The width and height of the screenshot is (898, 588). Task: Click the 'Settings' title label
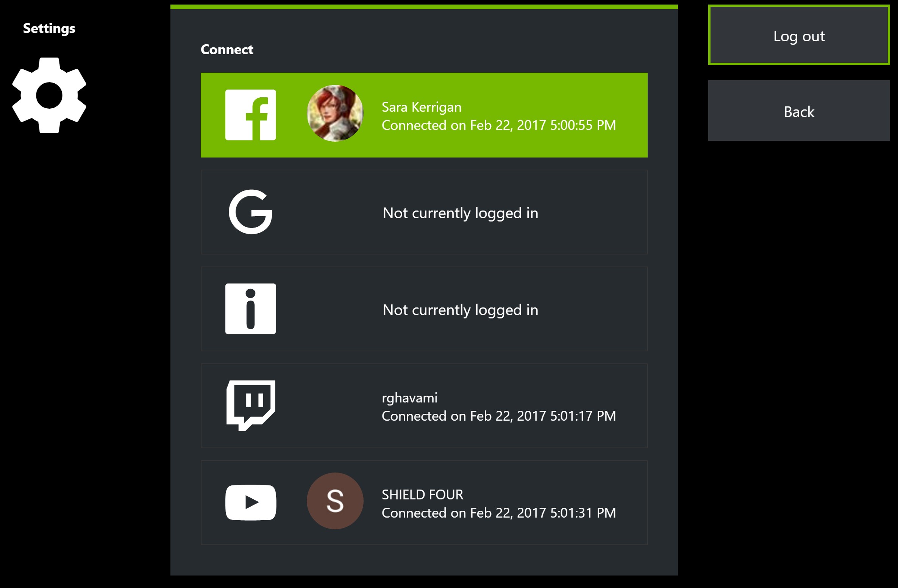[x=49, y=29]
